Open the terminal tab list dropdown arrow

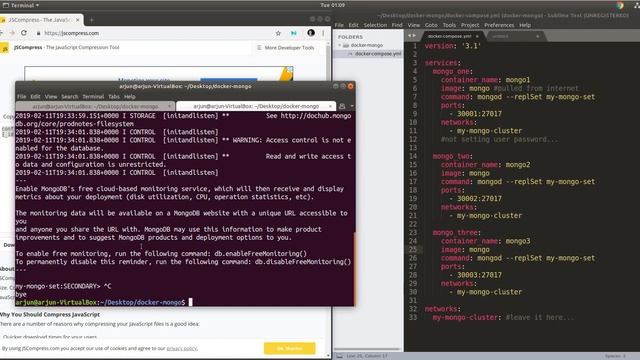point(352,106)
